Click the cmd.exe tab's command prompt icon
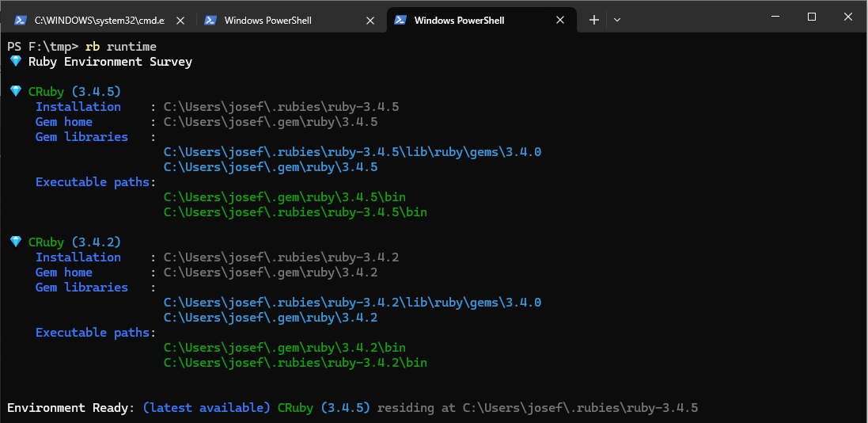Viewport: 868px width, 423px height. 21,20
